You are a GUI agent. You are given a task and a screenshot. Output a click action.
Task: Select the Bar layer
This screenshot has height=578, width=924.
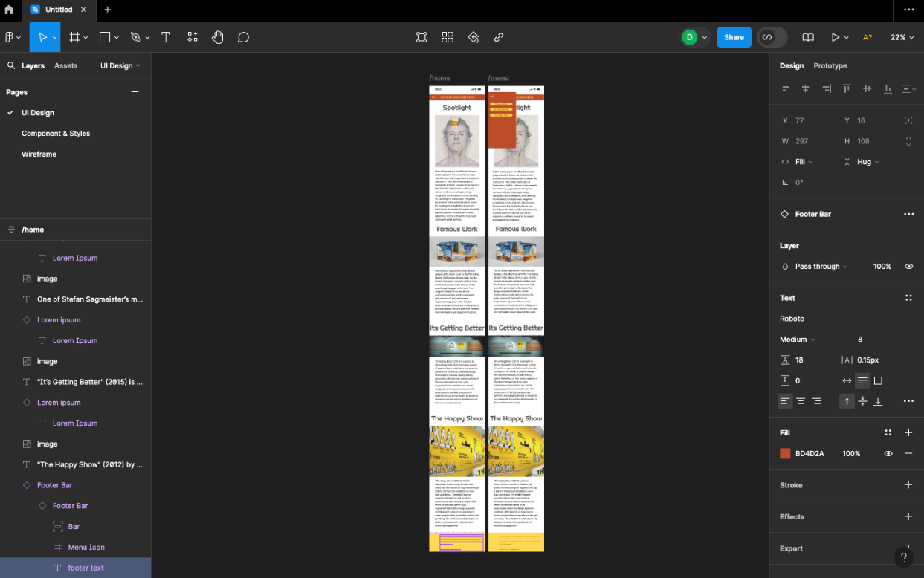75,526
